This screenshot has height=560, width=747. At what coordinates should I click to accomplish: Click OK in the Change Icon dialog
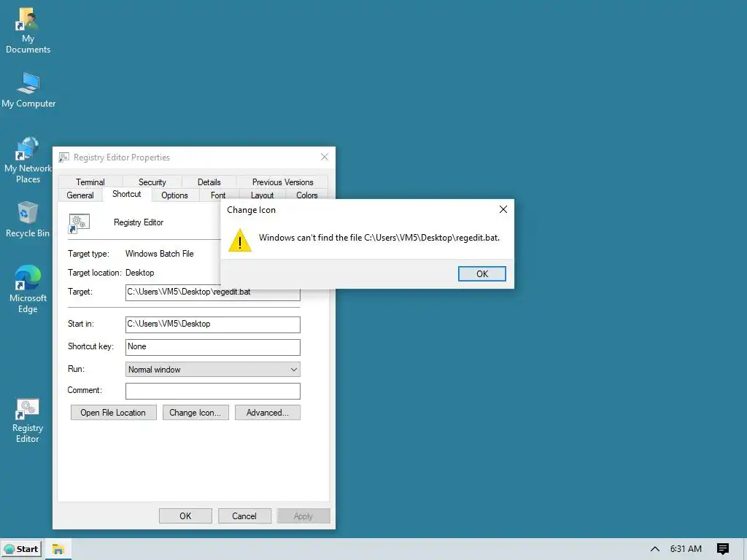pos(481,274)
